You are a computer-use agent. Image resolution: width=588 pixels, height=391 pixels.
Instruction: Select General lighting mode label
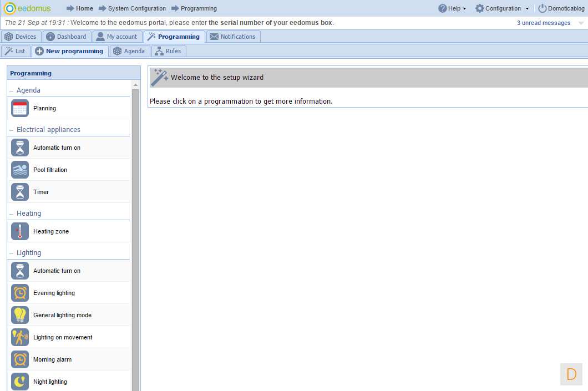tap(62, 315)
